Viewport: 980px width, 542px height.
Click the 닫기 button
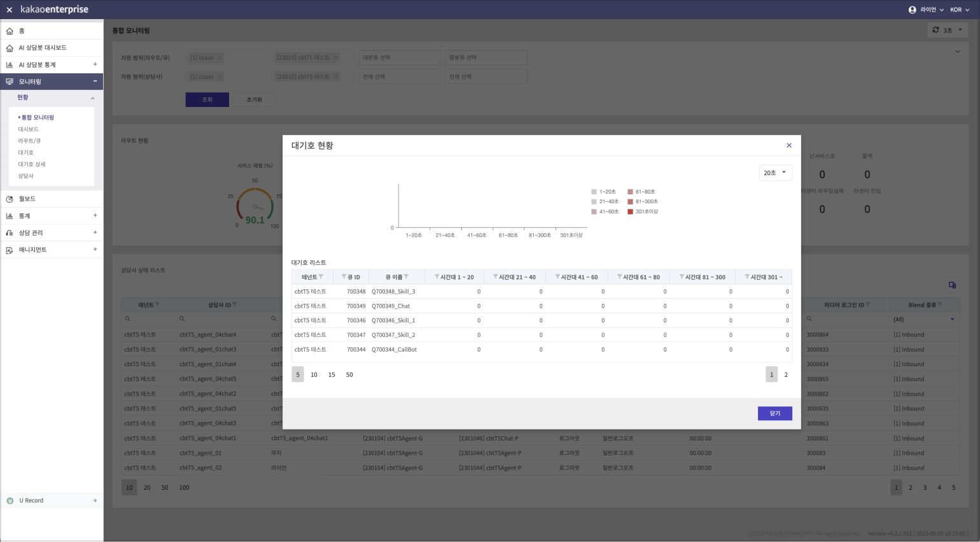(774, 413)
